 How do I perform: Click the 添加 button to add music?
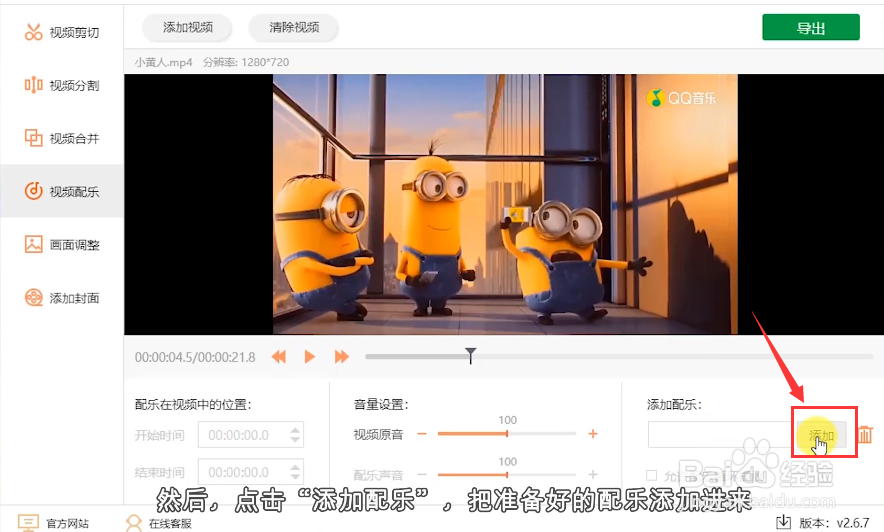click(x=821, y=435)
